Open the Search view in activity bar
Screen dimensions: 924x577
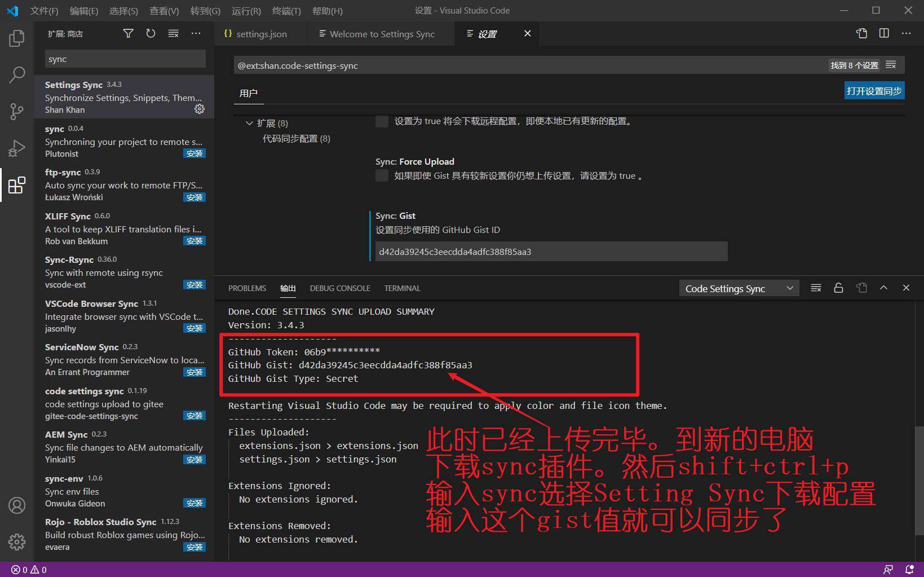click(x=17, y=74)
